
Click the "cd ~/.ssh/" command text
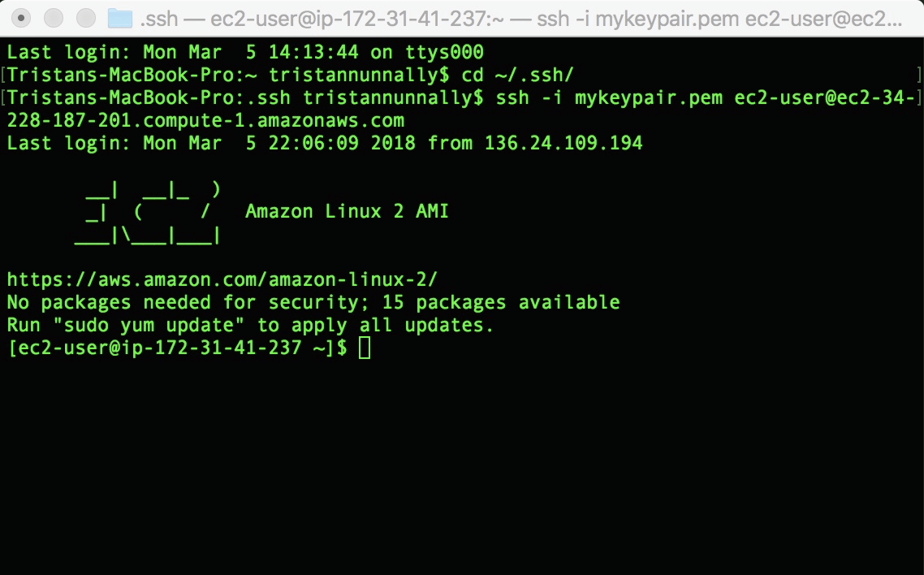[518, 75]
